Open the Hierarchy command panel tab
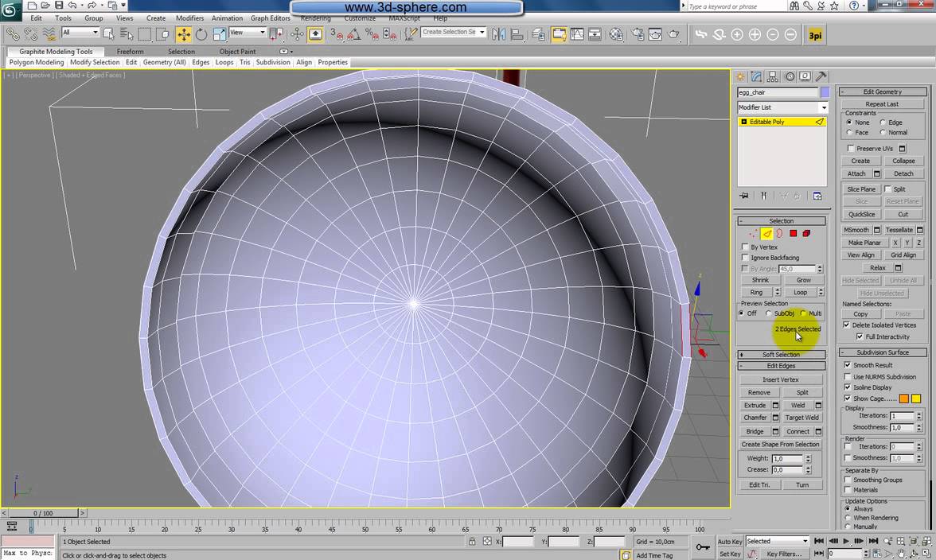This screenshot has height=560, width=936. pos(772,76)
